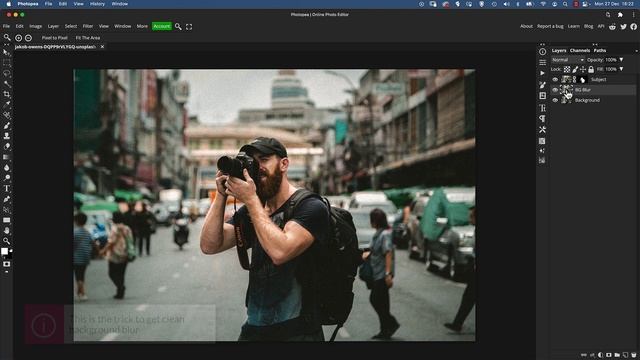Toggle Subject layer mask link

point(575,80)
